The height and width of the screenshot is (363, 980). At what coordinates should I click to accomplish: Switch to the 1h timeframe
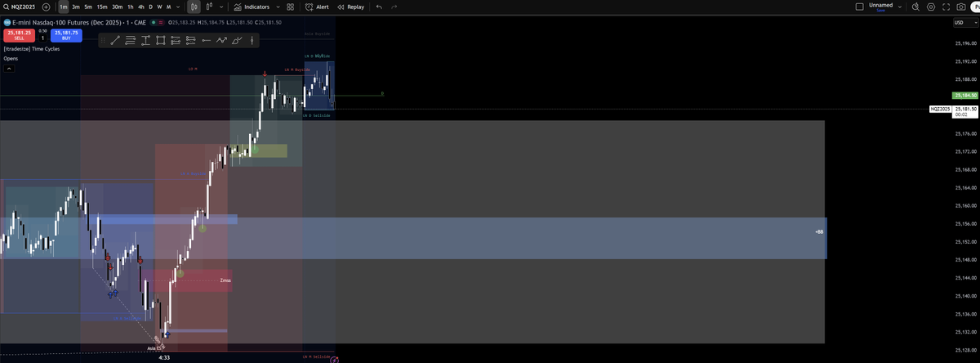(130, 7)
